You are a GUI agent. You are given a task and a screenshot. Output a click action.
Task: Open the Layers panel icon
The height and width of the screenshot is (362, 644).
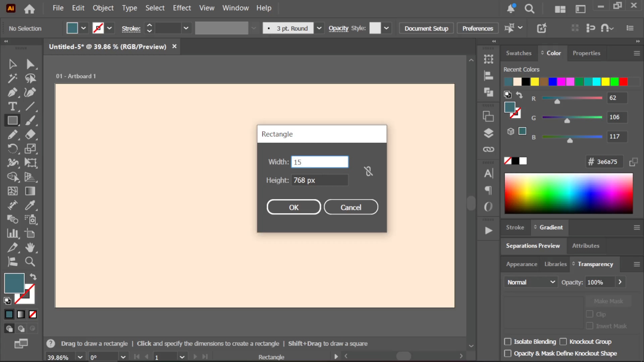pyautogui.click(x=488, y=133)
